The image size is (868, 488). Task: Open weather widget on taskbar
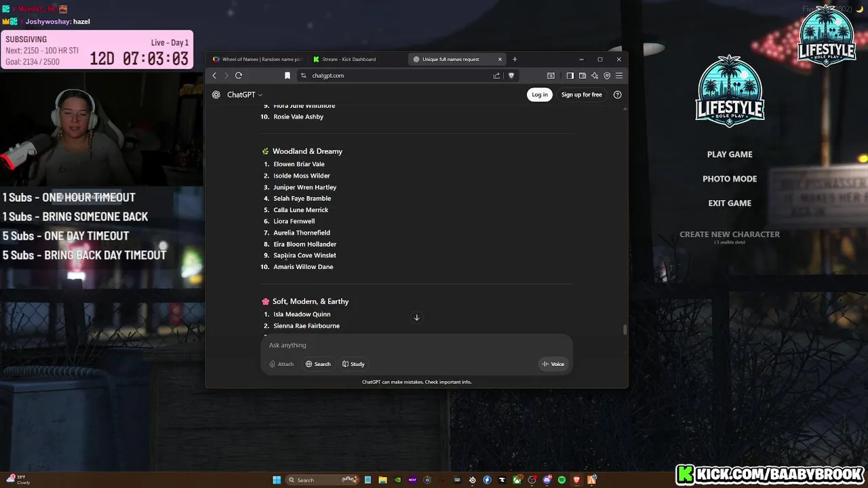pos(18,480)
